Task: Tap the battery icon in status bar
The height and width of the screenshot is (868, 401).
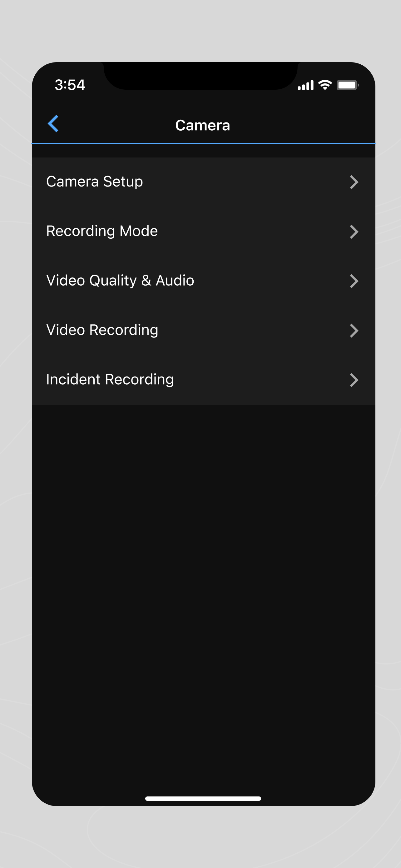Action: [x=348, y=85]
